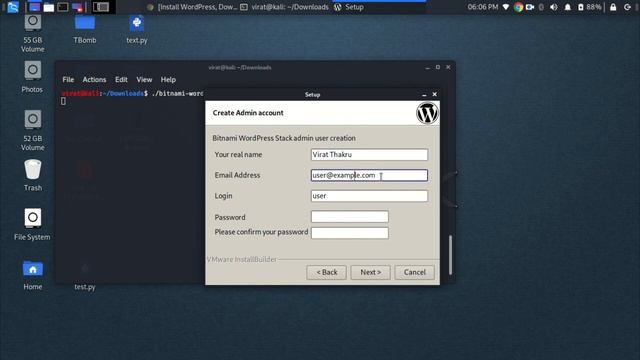Select the 55 GB Volume desktop icon

(x=33, y=33)
